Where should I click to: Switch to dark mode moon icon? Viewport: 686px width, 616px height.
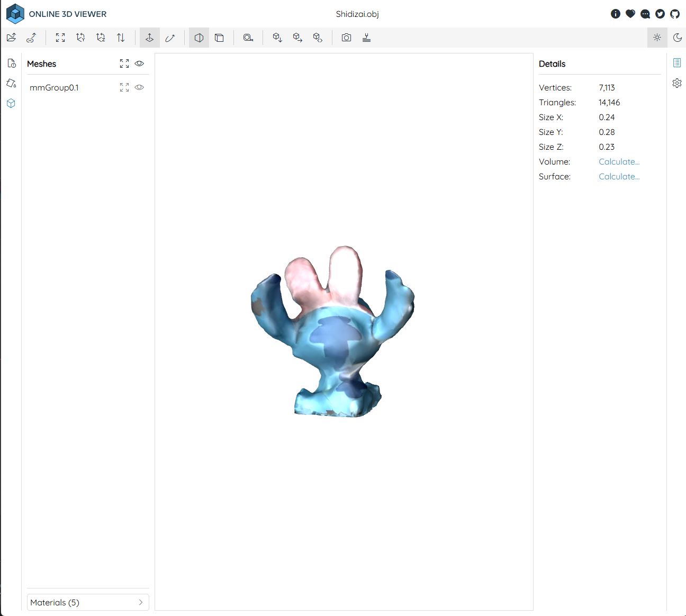pyautogui.click(x=677, y=38)
